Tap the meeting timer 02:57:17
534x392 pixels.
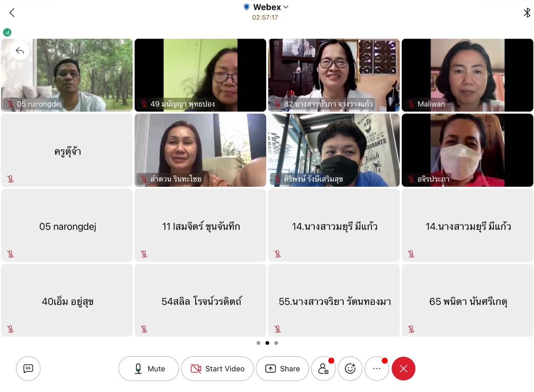(265, 17)
